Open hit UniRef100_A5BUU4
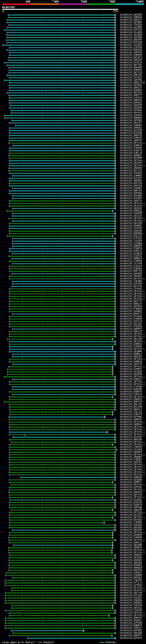This screenshot has width=146, height=644. point(131,17)
